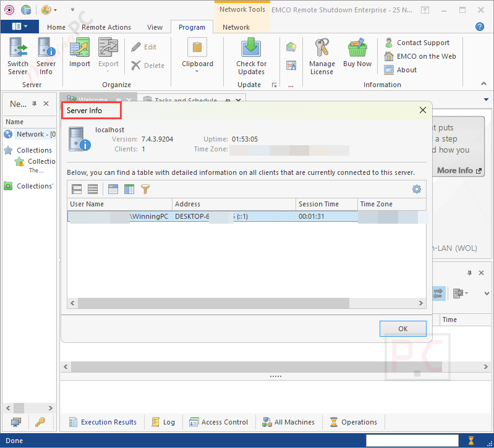This screenshot has width=494, height=448.
Task: Expand the palette theme dropdown arrow
Action: [x=56, y=10]
